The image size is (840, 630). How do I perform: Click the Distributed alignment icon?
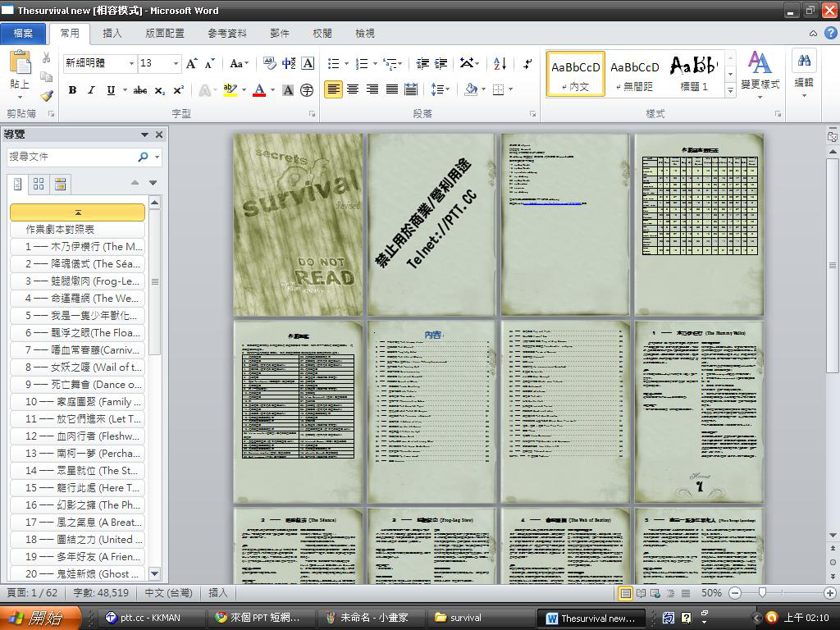411,89
